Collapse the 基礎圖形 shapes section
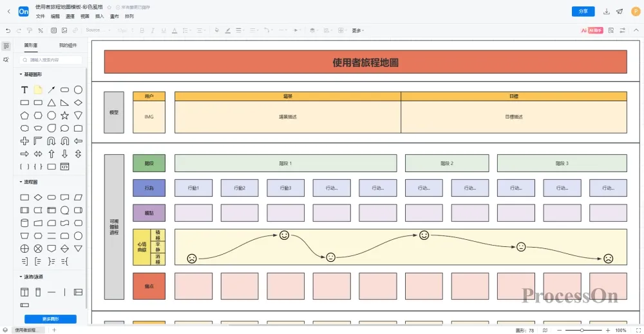This screenshot has height=334, width=644. pyautogui.click(x=20, y=75)
